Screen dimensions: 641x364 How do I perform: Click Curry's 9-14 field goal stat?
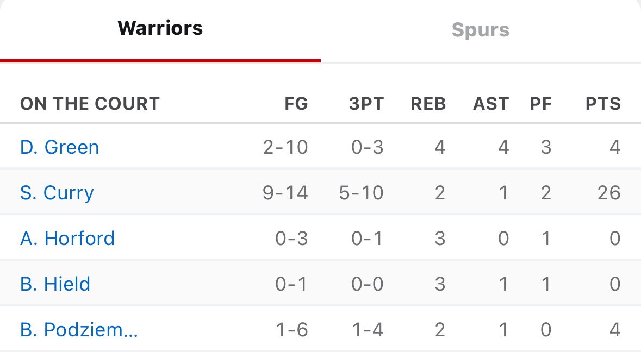pos(285,193)
